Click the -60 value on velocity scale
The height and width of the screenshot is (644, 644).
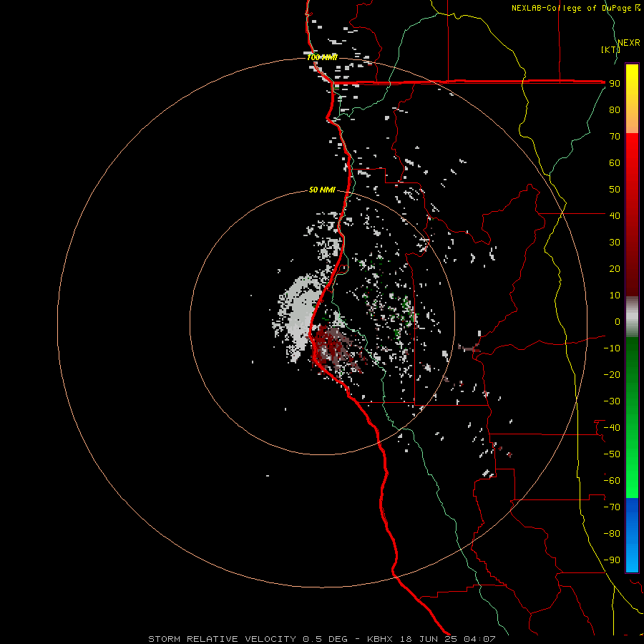(612, 481)
